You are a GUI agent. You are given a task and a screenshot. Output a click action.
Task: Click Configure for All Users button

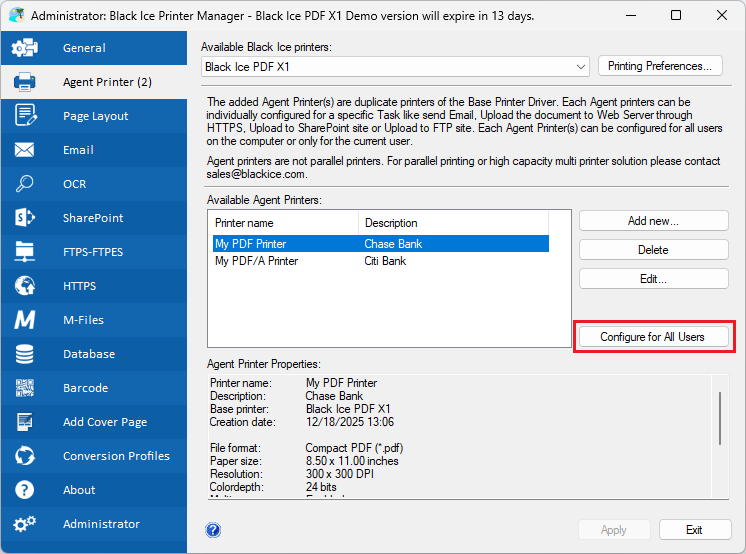(x=653, y=337)
